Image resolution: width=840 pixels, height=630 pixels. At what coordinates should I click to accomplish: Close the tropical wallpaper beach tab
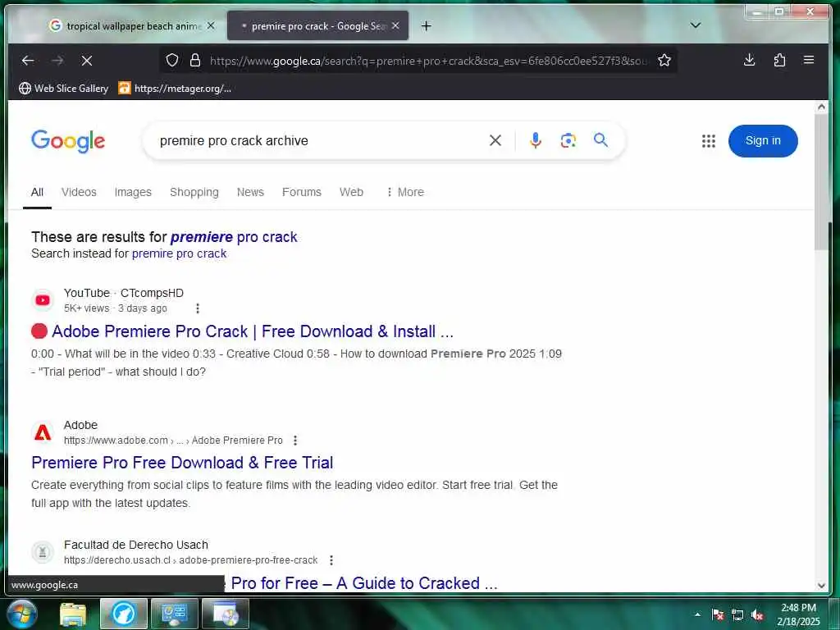pyautogui.click(x=211, y=25)
